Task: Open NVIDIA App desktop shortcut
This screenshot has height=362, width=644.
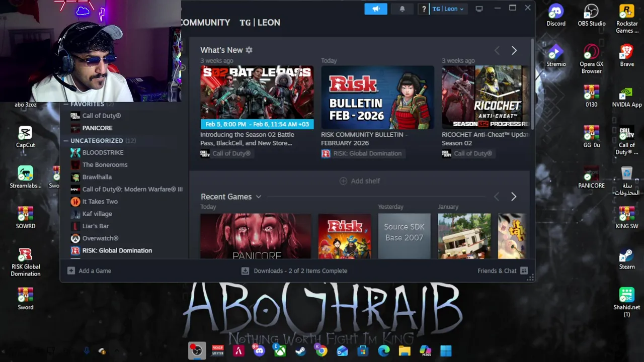Action: (x=627, y=97)
